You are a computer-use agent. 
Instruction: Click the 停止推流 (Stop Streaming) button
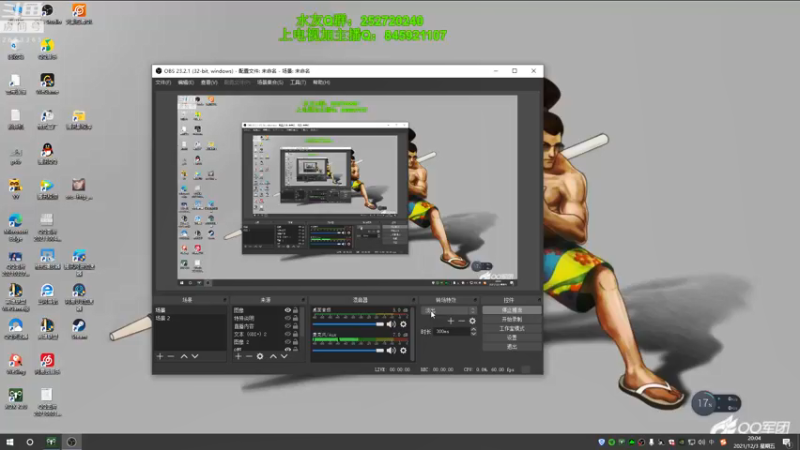tap(512, 310)
